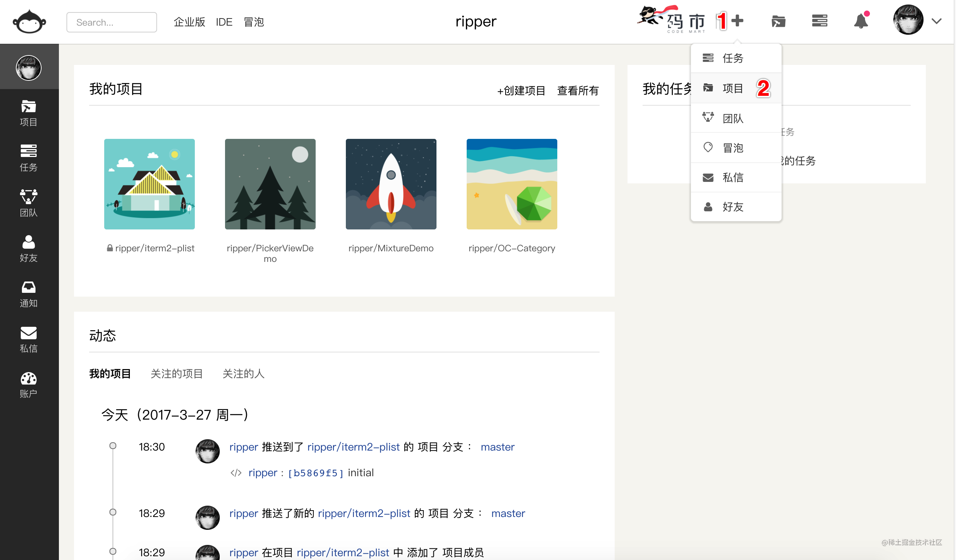This screenshot has height=560, width=956.
Task: Click the ripper/MixtureDemo project name
Action: (391, 248)
